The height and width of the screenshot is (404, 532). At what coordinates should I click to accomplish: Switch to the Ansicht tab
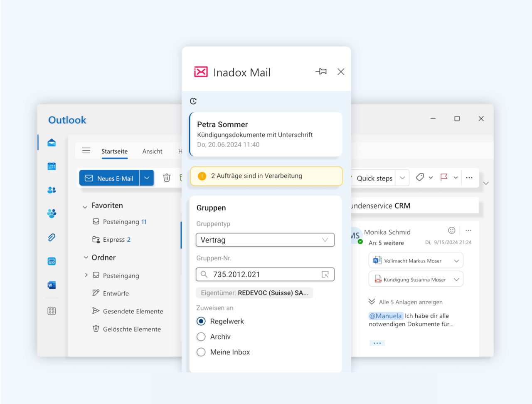tap(152, 151)
